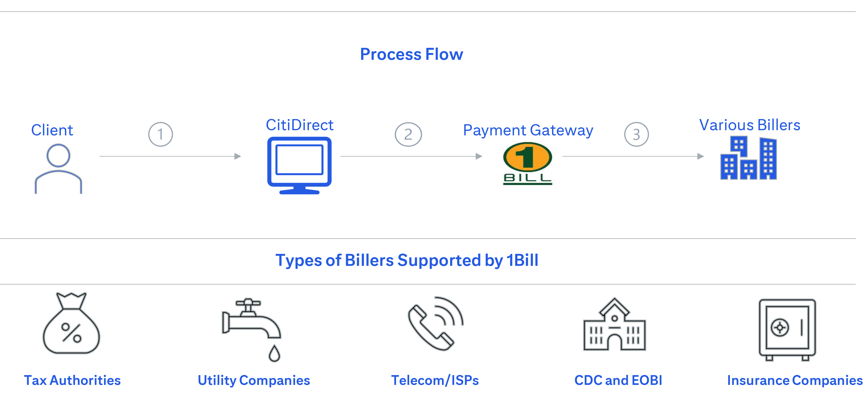The image size is (868, 408).
Task: Select the Telecom/ISPs label
Action: pos(435,380)
